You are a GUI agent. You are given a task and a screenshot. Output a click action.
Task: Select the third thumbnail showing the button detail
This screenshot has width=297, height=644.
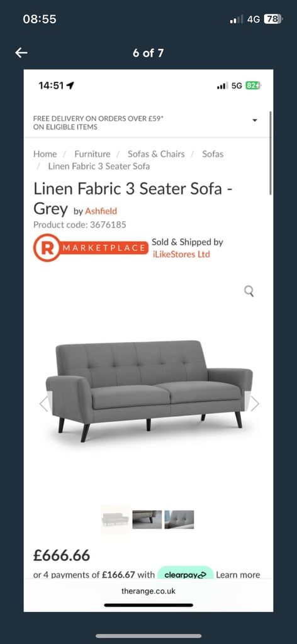click(179, 519)
